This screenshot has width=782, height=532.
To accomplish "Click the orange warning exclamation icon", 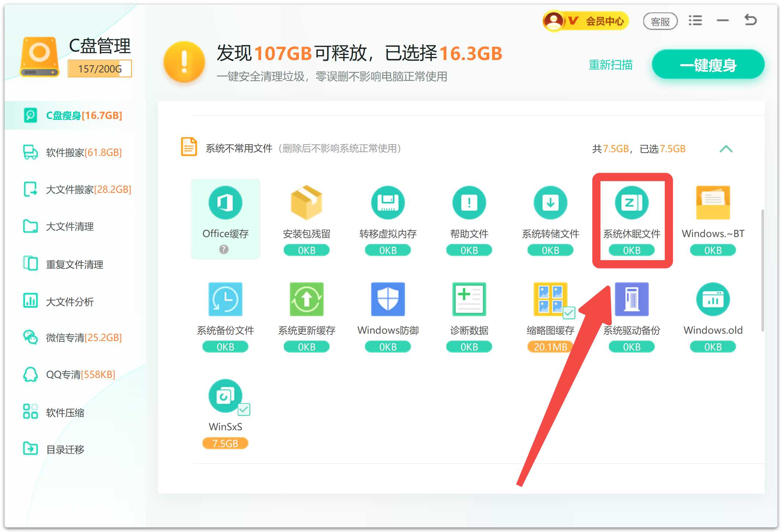I will 184,61.
